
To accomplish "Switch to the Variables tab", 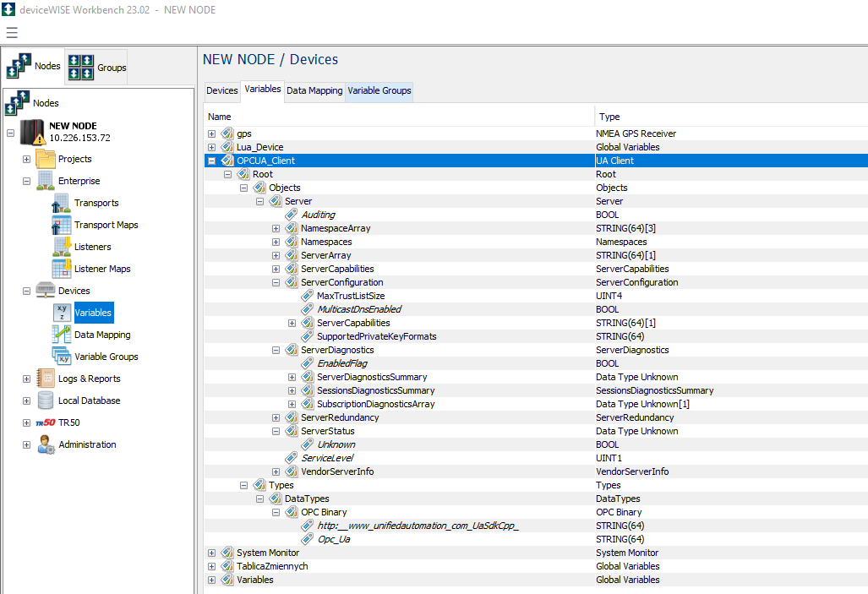I will tap(262, 89).
